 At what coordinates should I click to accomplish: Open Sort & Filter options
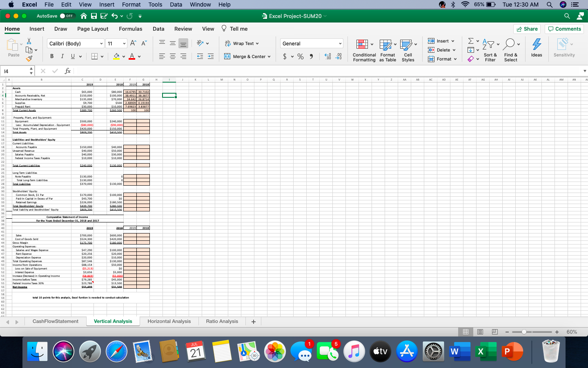pos(490,51)
